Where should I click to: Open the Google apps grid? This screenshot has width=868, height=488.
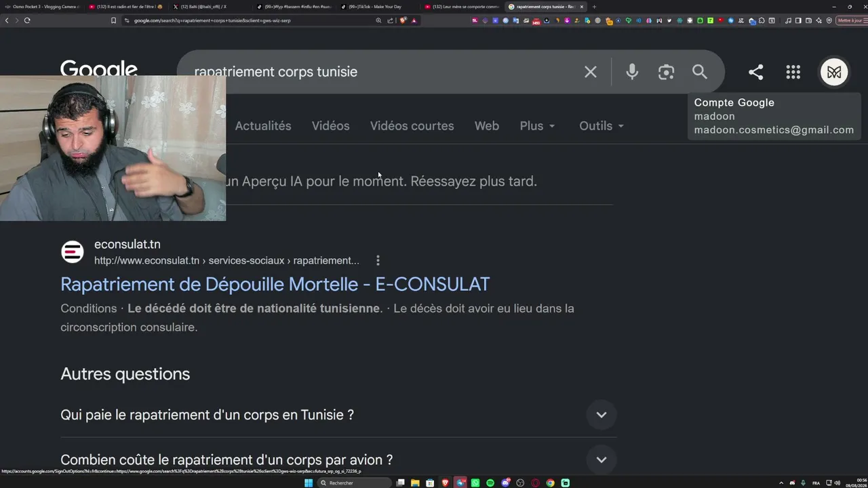(x=793, y=72)
